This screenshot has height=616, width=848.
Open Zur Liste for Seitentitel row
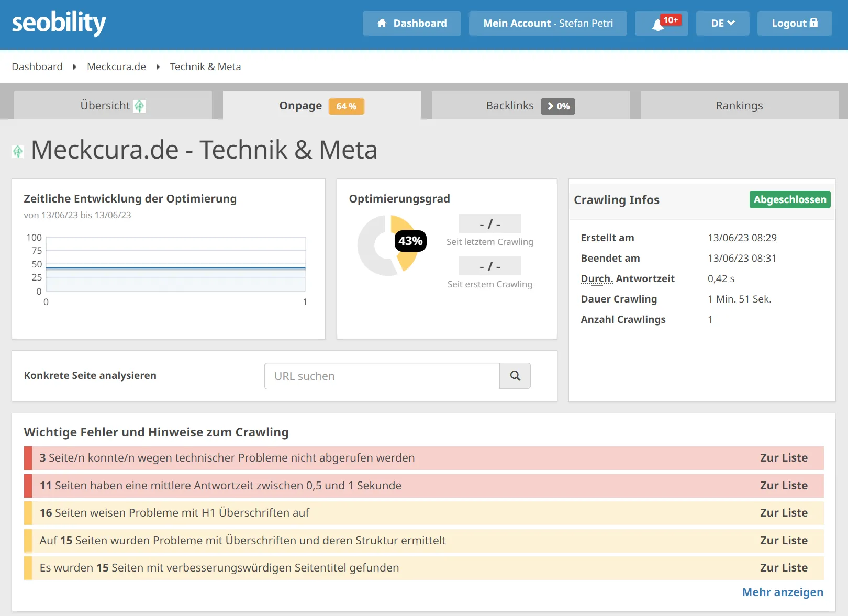(784, 568)
